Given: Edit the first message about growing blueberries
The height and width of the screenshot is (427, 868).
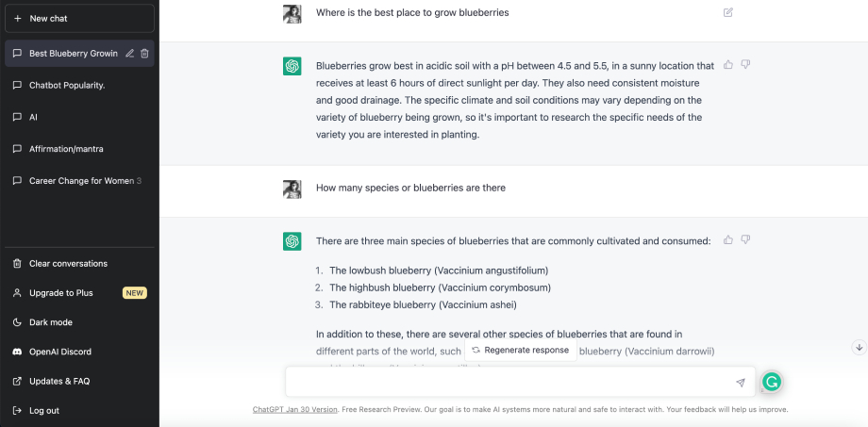Looking at the screenshot, I should (727, 12).
